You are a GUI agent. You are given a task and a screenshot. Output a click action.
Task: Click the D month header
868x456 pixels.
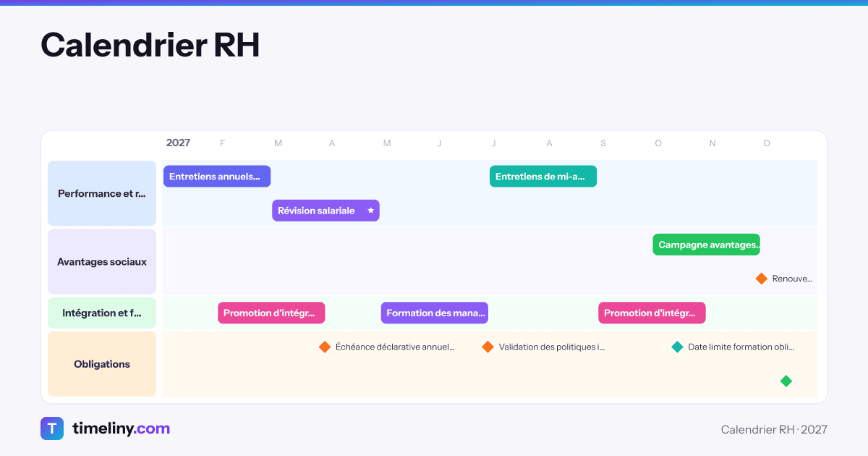pyautogui.click(x=767, y=143)
